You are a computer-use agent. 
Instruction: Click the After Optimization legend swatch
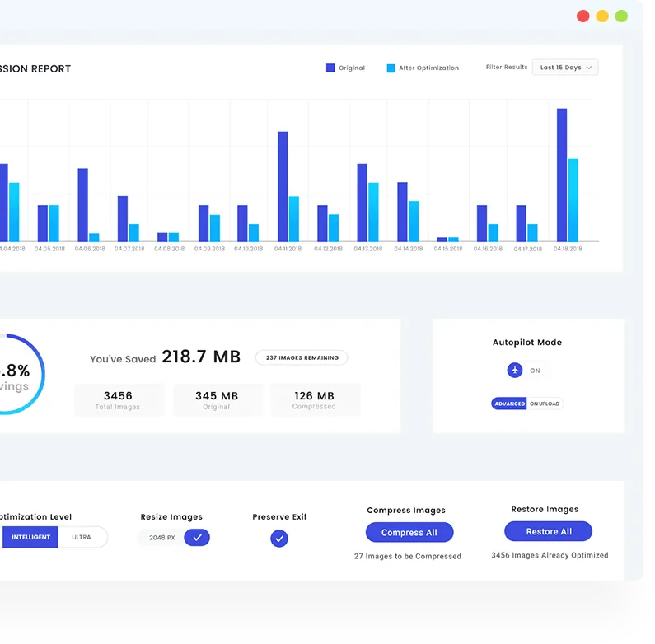tap(391, 68)
